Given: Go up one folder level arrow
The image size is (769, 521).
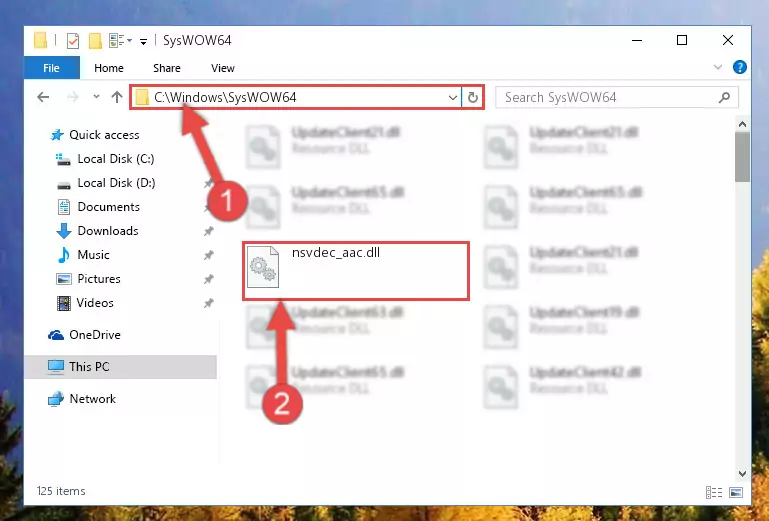Looking at the screenshot, I should [x=117, y=97].
